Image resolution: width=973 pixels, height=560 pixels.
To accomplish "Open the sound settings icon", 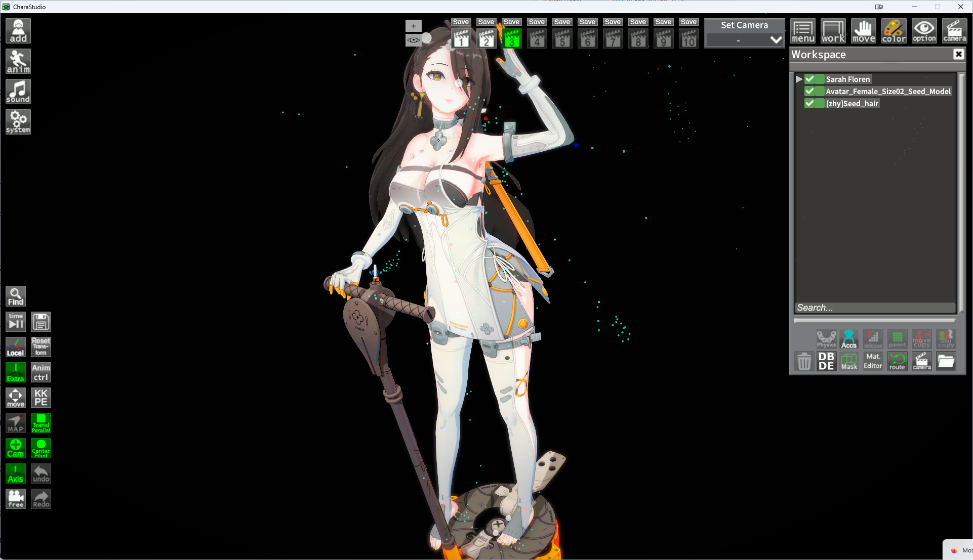I will [x=18, y=92].
